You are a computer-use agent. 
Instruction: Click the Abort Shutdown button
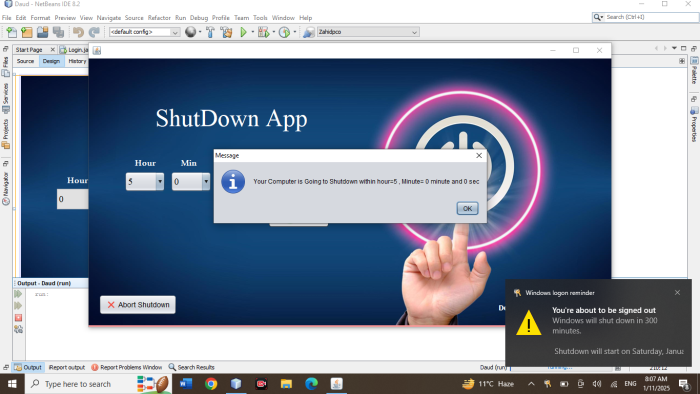point(138,305)
